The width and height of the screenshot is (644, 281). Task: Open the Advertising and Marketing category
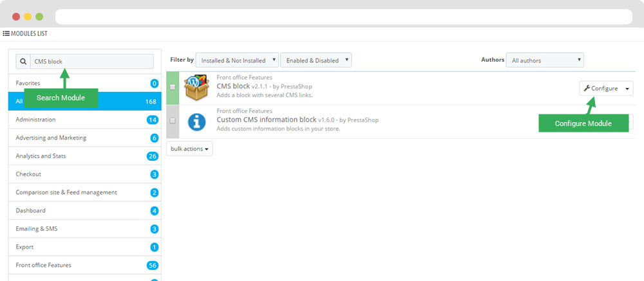click(x=51, y=138)
